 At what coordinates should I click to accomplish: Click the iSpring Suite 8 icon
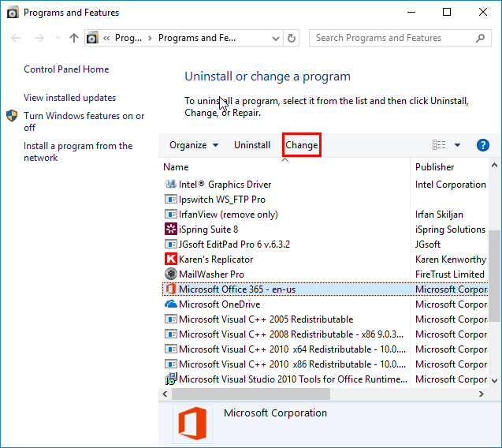point(171,230)
